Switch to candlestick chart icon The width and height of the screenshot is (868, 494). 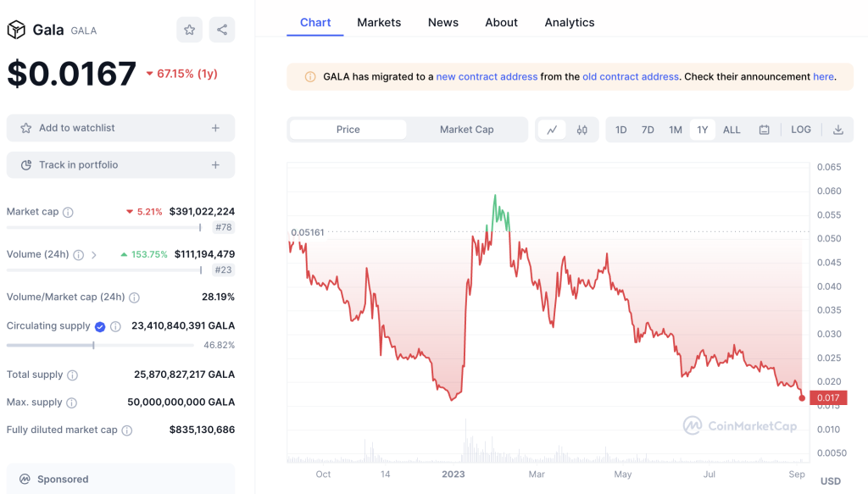(x=581, y=130)
